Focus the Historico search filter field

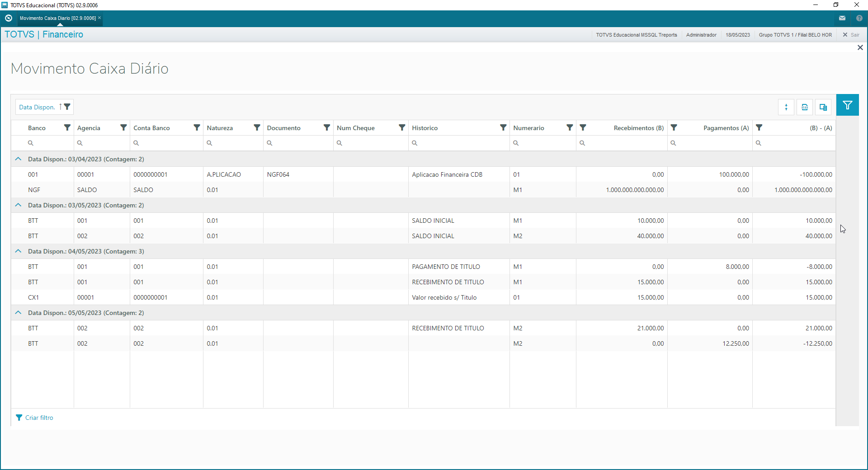[459, 143]
